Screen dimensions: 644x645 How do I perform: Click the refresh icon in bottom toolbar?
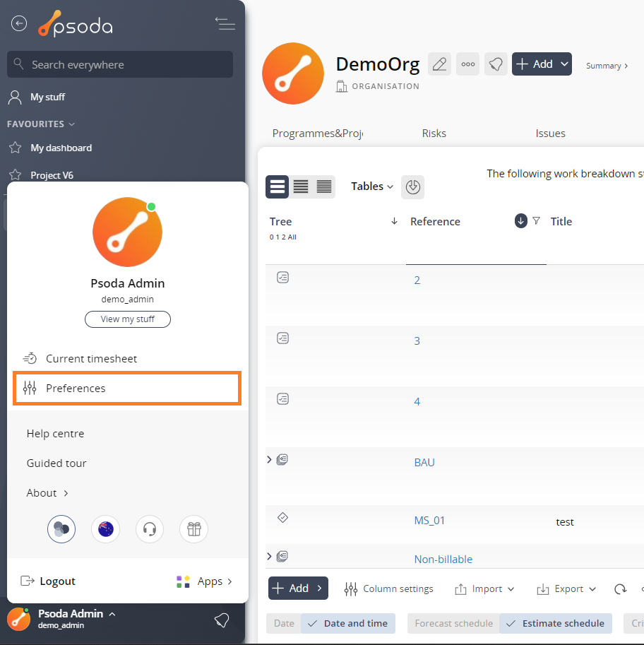click(621, 589)
